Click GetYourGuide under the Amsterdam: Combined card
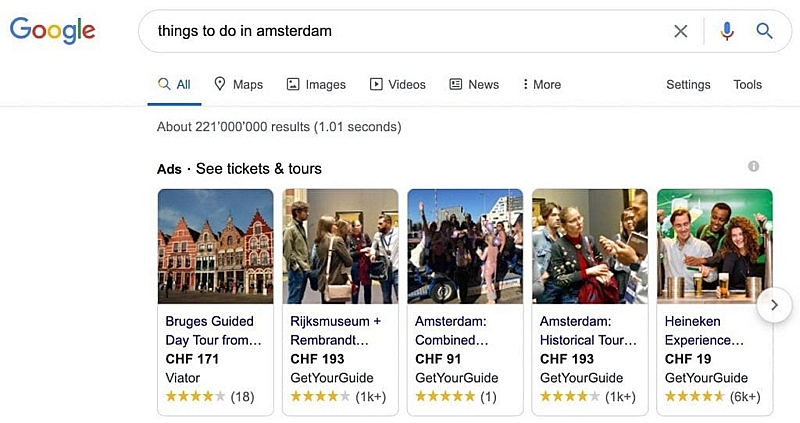The image size is (800, 423). [457, 378]
